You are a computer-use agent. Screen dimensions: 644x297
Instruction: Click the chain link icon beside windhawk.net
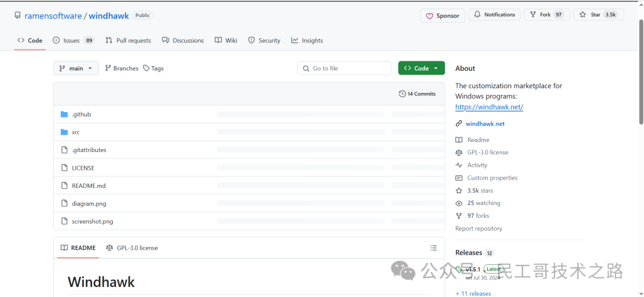459,123
